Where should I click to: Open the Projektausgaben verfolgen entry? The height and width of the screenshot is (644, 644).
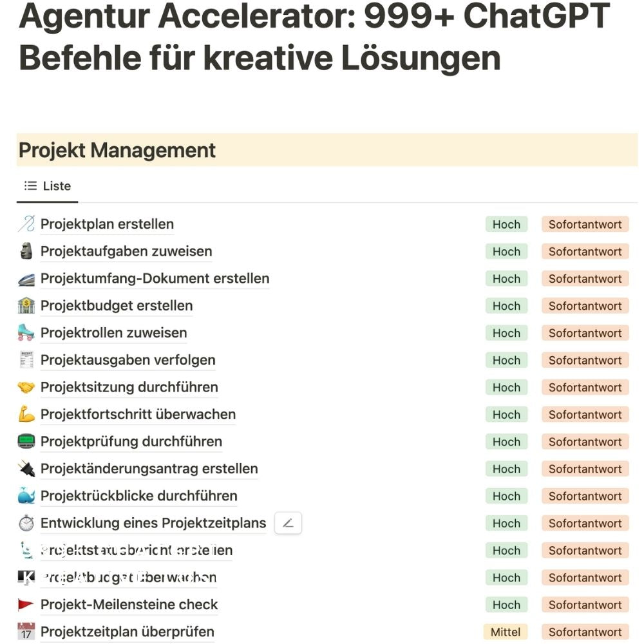point(128,360)
